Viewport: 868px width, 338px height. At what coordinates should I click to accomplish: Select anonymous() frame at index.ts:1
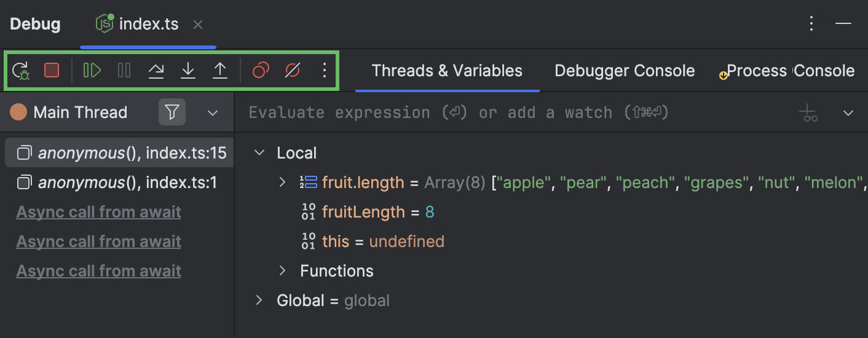pos(117,183)
